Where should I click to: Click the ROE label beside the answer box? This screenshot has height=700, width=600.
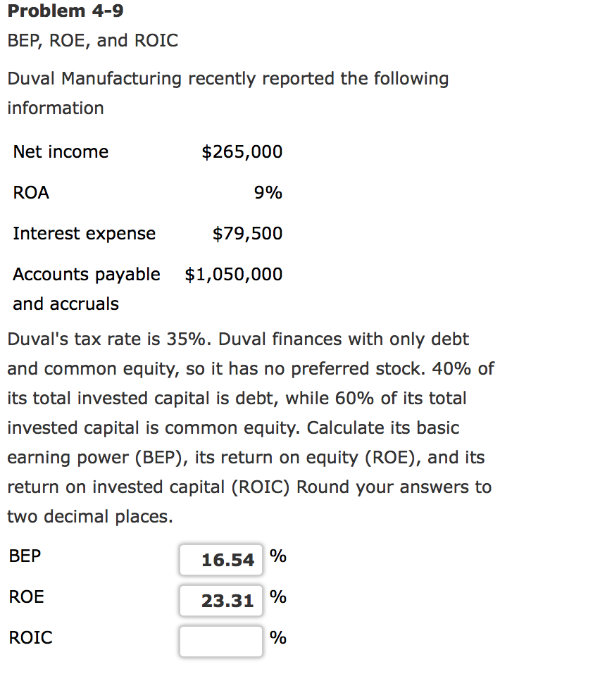click(27, 597)
